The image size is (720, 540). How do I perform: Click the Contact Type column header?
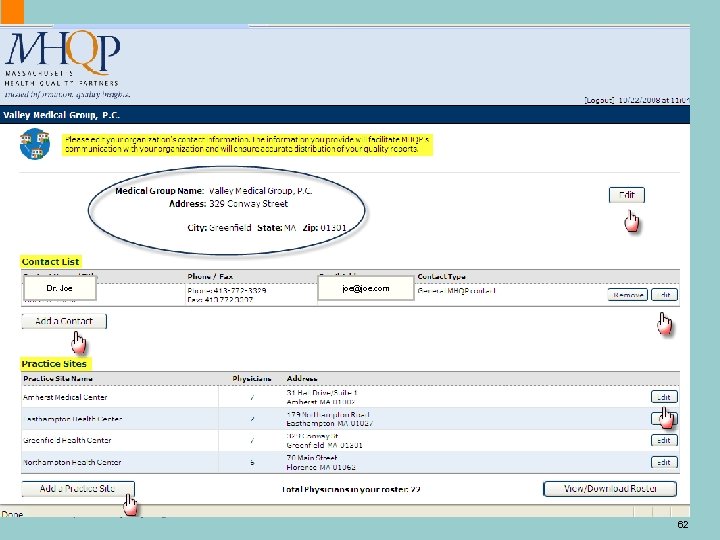(441, 276)
